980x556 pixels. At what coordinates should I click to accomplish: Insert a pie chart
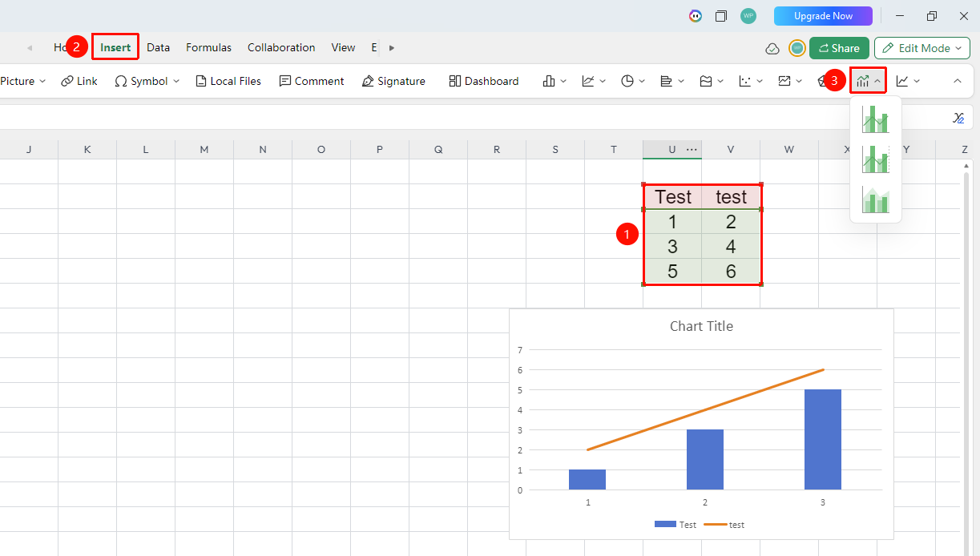pos(627,81)
